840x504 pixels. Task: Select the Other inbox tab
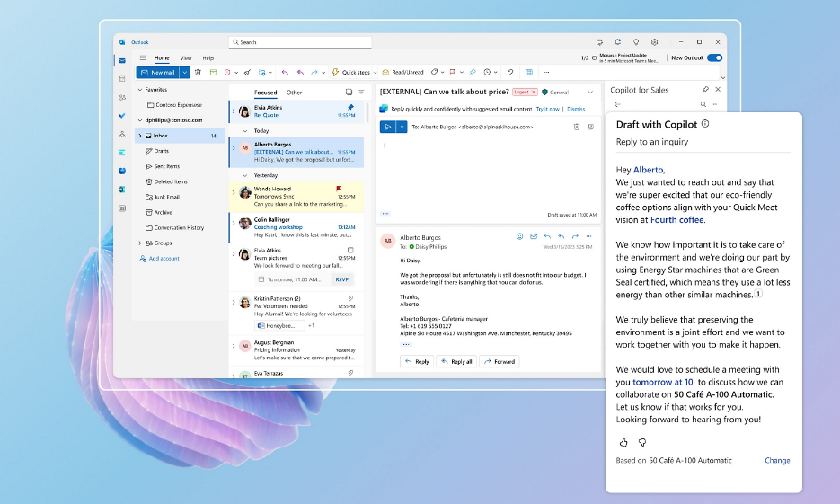(x=294, y=93)
